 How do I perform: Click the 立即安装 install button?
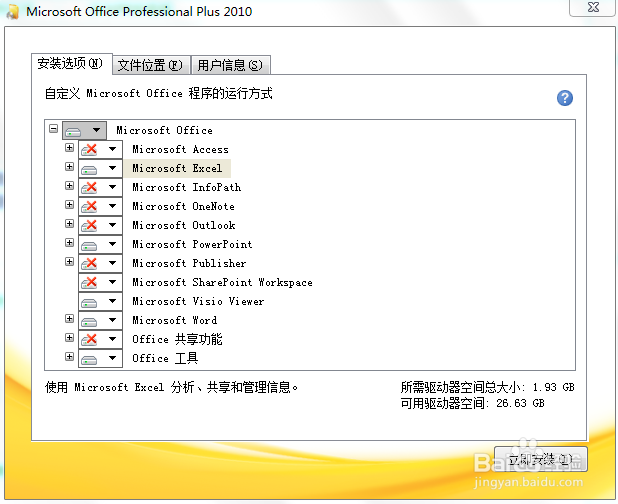541,459
